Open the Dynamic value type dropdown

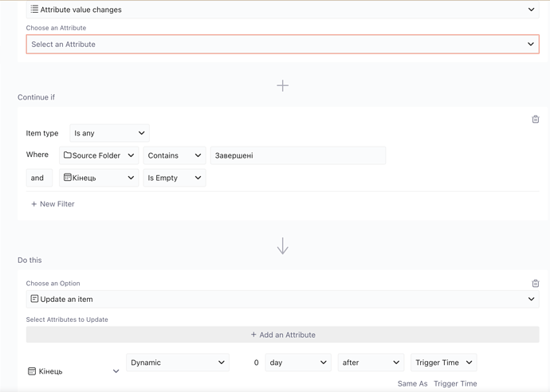tap(177, 363)
